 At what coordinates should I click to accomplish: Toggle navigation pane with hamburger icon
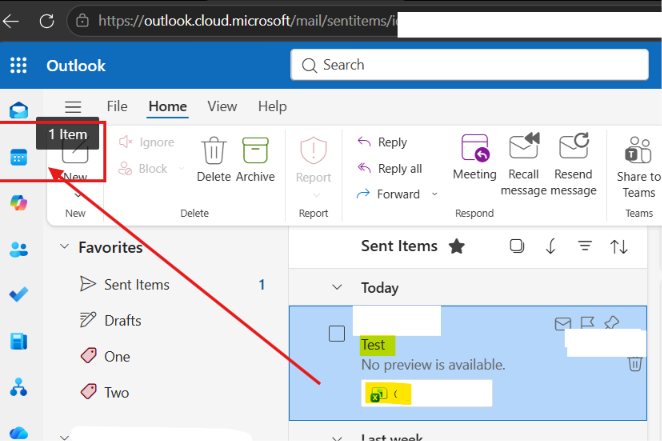73,106
